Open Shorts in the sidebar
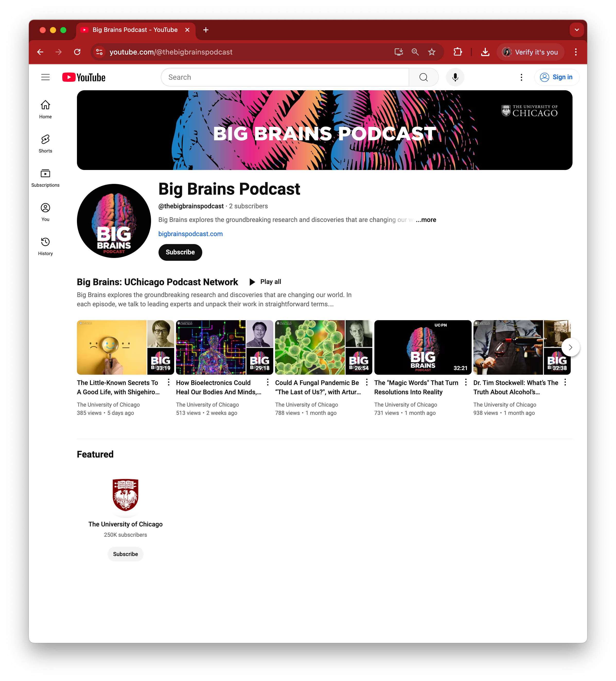This screenshot has height=681, width=616. 45,144
